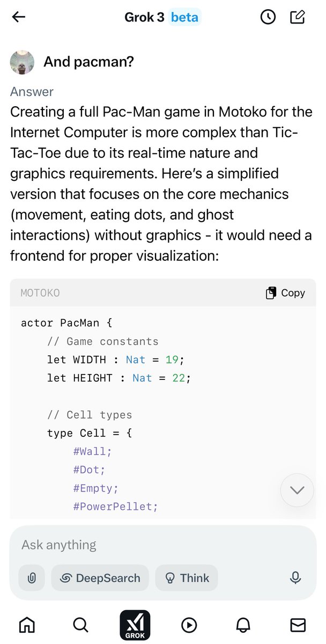
Task: Tap the back arrow icon
Action: [x=19, y=17]
